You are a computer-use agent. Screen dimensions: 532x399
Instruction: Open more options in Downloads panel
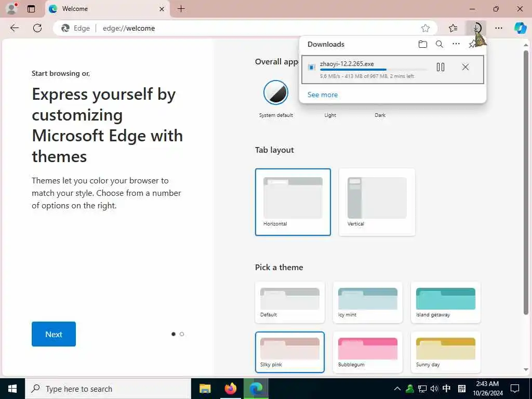pos(456,44)
